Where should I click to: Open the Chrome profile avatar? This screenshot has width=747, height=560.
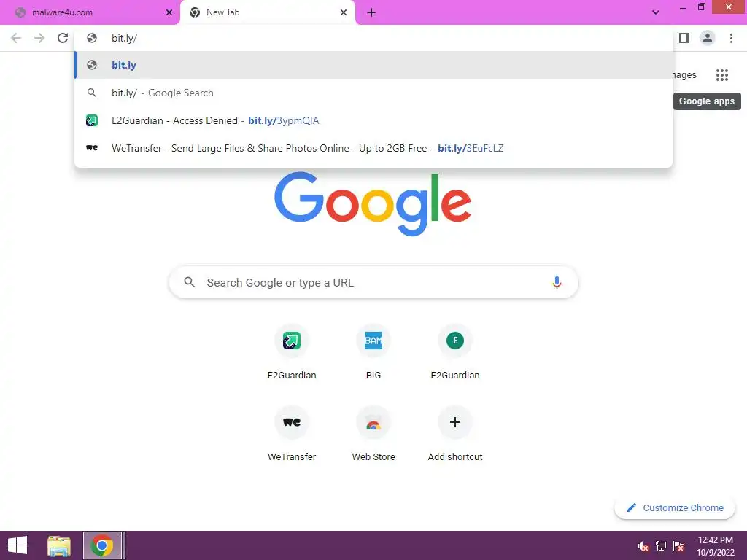pyautogui.click(x=708, y=38)
